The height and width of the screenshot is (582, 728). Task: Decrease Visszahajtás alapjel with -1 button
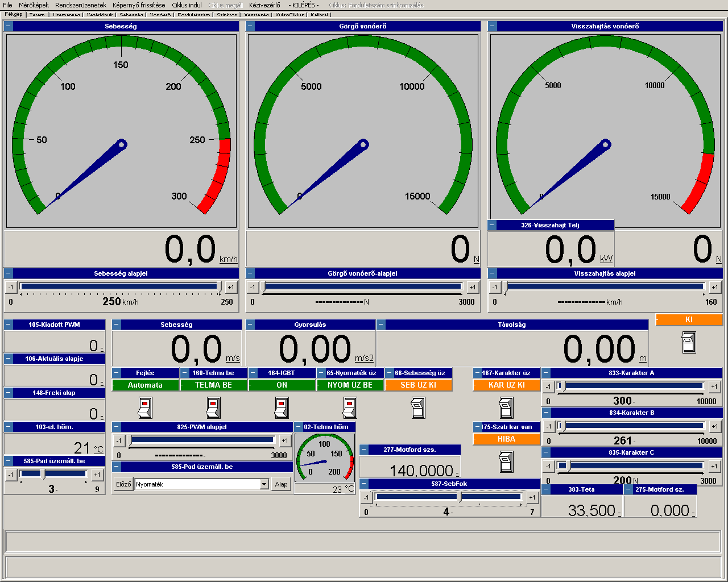tap(494, 287)
